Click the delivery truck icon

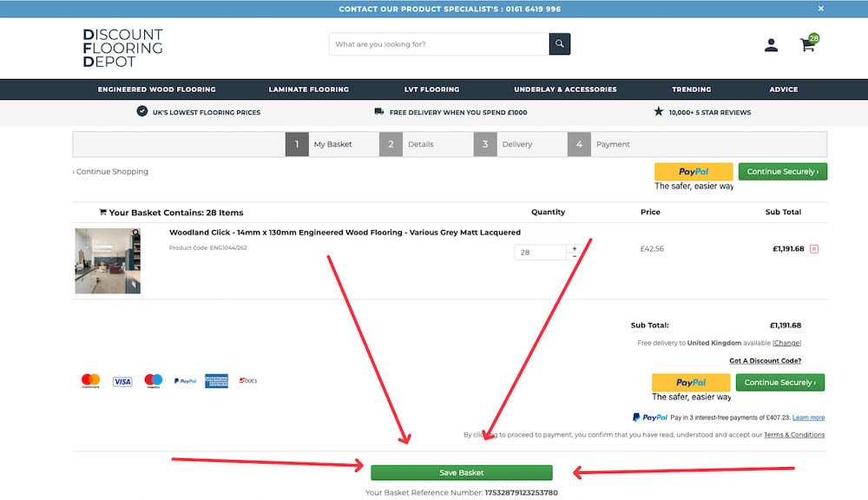click(379, 111)
